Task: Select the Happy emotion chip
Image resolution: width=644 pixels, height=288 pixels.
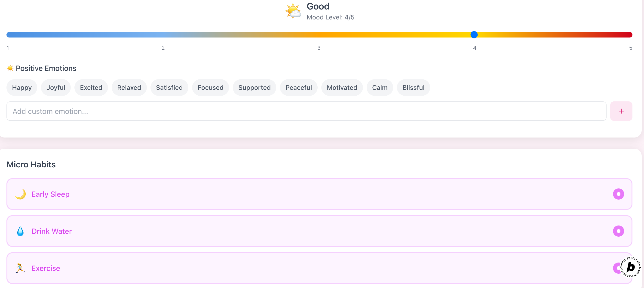Action: [x=22, y=88]
